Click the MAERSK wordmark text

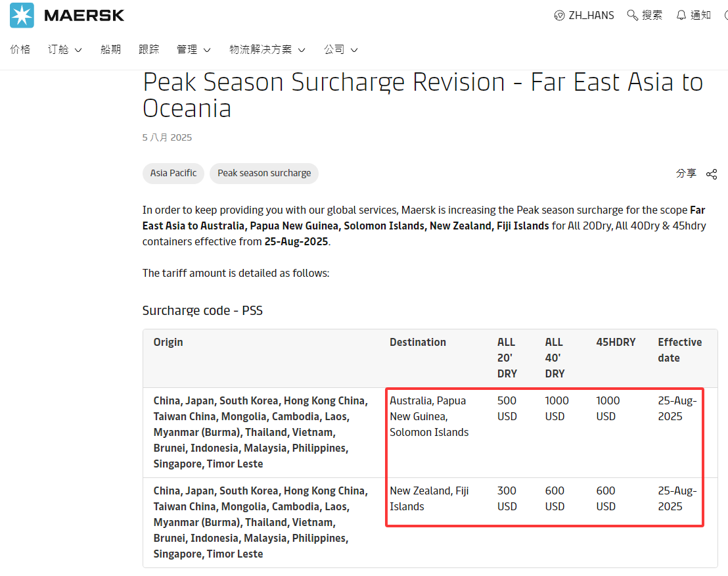(x=84, y=15)
